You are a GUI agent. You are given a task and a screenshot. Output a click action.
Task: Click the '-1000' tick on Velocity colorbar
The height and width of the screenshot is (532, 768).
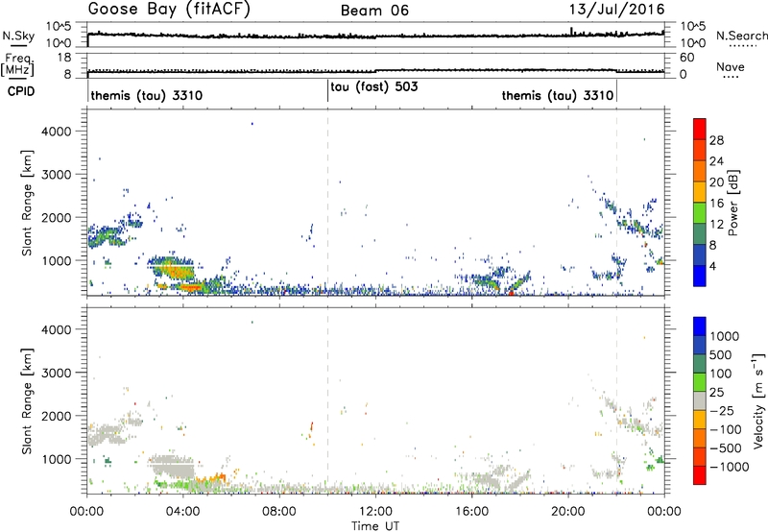point(730,467)
